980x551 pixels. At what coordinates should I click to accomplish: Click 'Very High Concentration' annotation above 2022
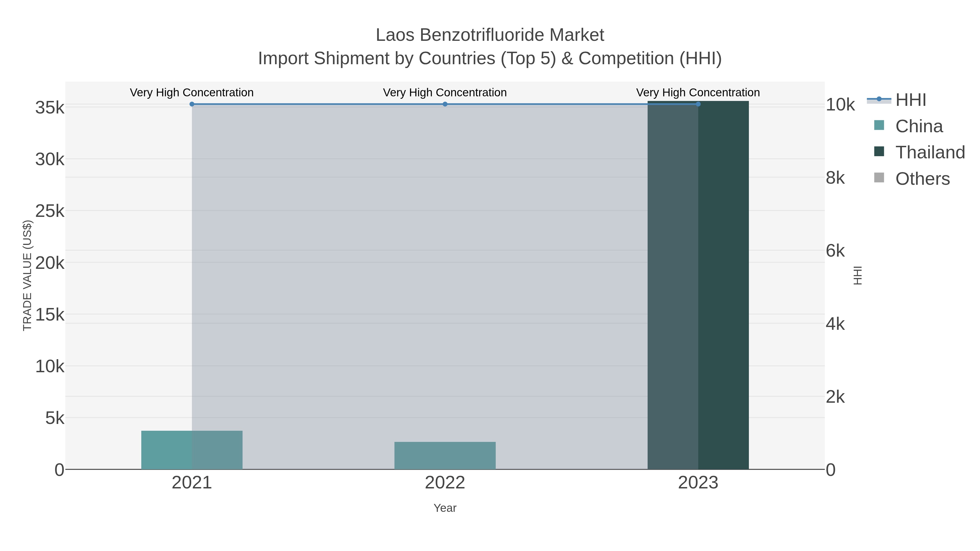click(445, 93)
